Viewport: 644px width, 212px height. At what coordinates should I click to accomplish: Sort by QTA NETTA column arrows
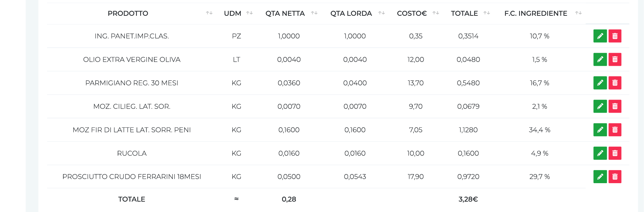[x=314, y=13]
